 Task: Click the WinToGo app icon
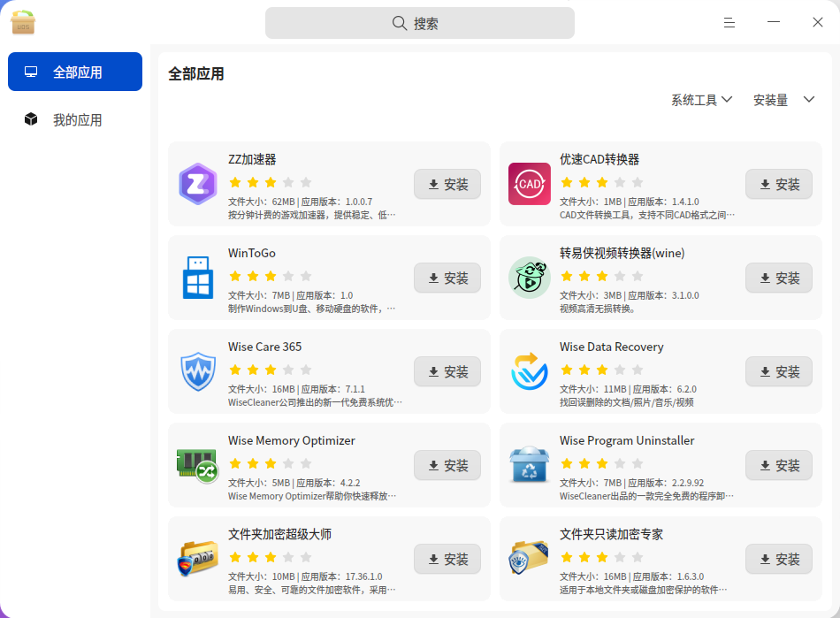coord(198,278)
